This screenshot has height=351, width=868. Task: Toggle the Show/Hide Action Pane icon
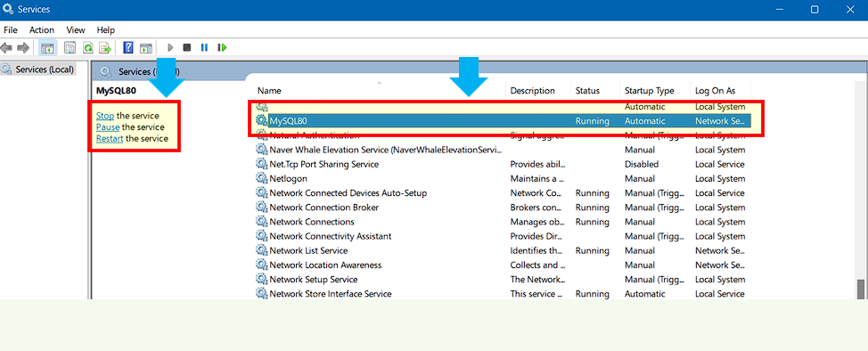pos(145,48)
